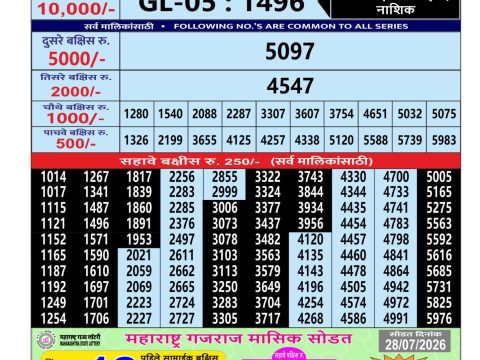Viewport: 480px width, 360px height.
Task: Select fourth prize number 3754
Action: click(341, 114)
